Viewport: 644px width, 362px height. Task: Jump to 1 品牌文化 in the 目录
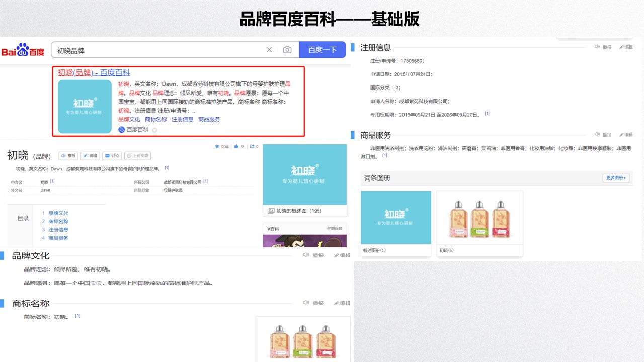click(x=55, y=213)
